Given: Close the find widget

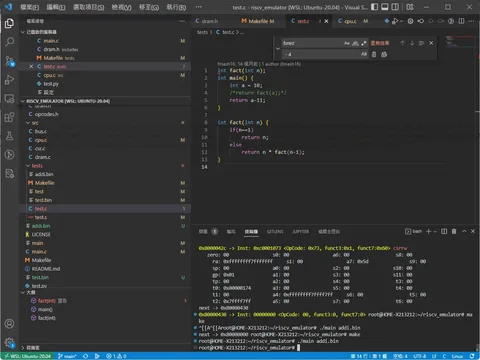Looking at the screenshot, I should (431, 43).
